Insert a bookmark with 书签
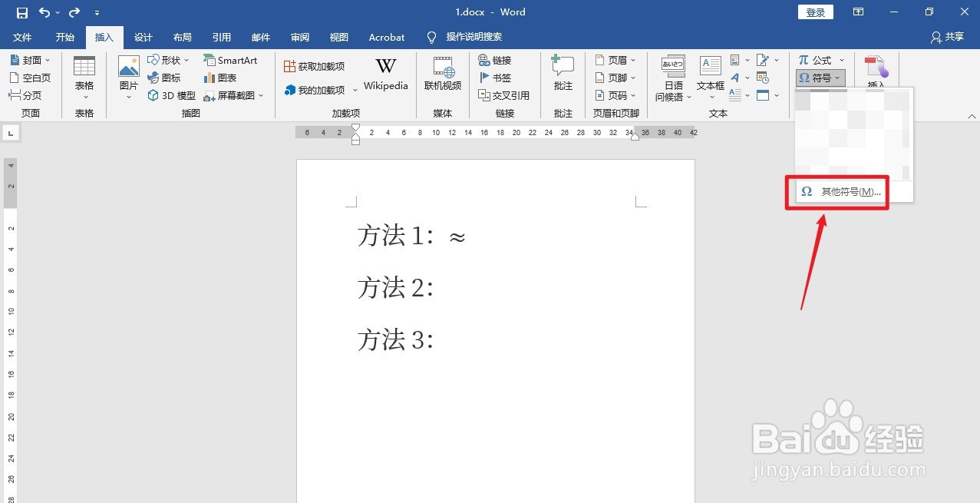 [x=500, y=77]
